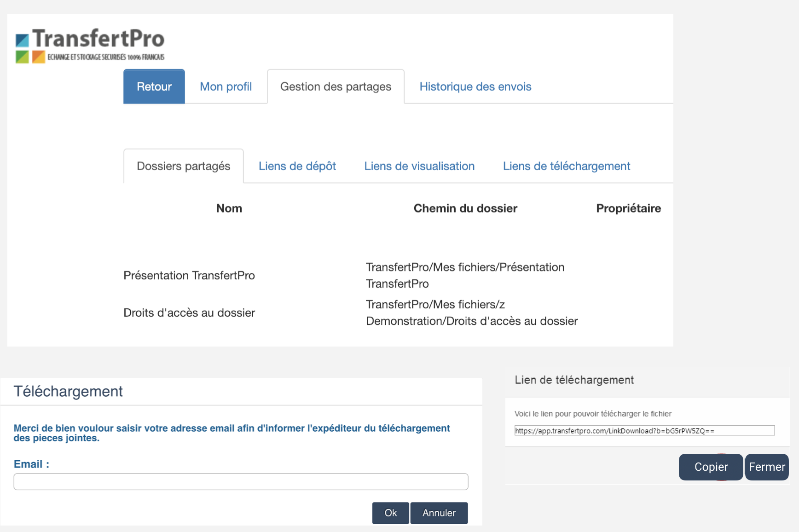Click Fermer to close link dialog
799x532 pixels.
(767, 467)
